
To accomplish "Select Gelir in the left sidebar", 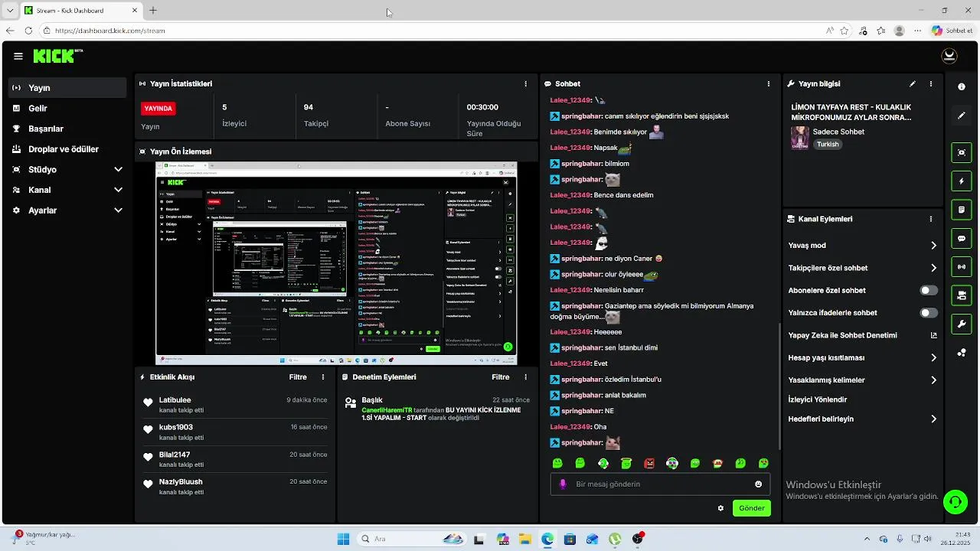I will pos(67,109).
